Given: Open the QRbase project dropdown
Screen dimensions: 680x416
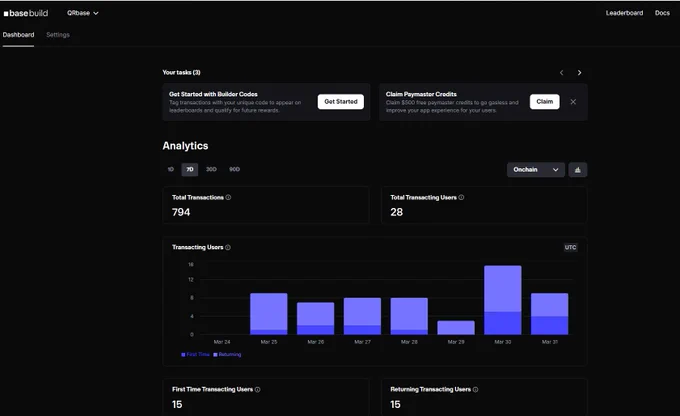Looking at the screenshot, I should tap(82, 13).
